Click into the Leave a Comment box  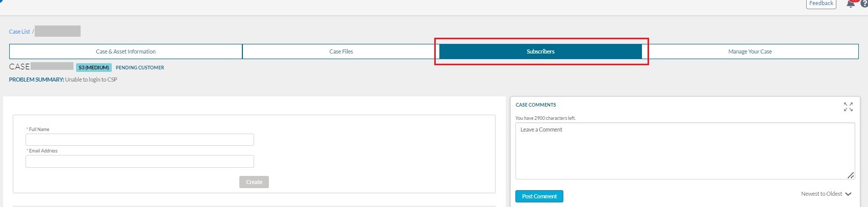pos(685,151)
